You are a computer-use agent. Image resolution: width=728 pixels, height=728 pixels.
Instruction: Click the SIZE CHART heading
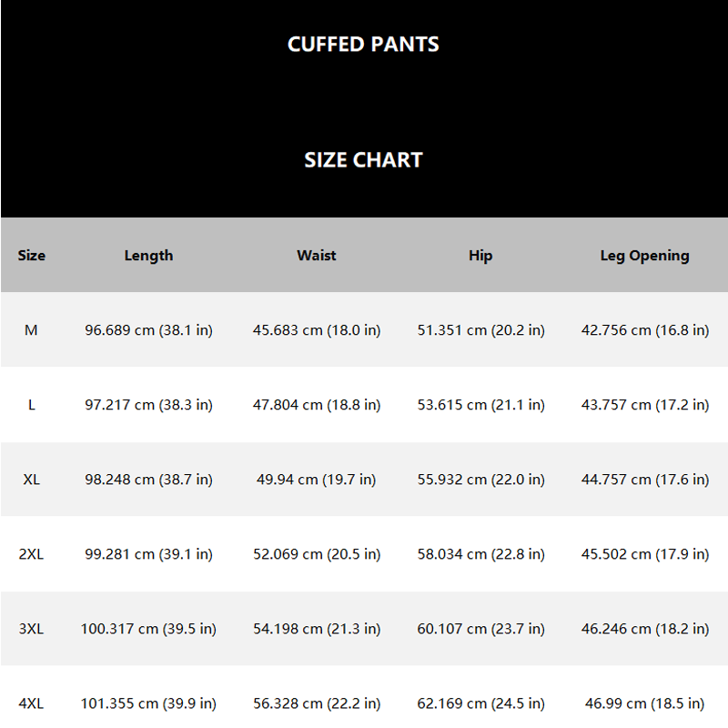click(363, 160)
